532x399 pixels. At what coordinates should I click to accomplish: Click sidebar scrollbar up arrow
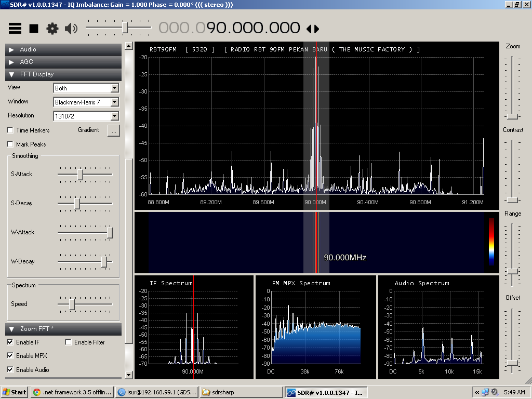[129, 46]
